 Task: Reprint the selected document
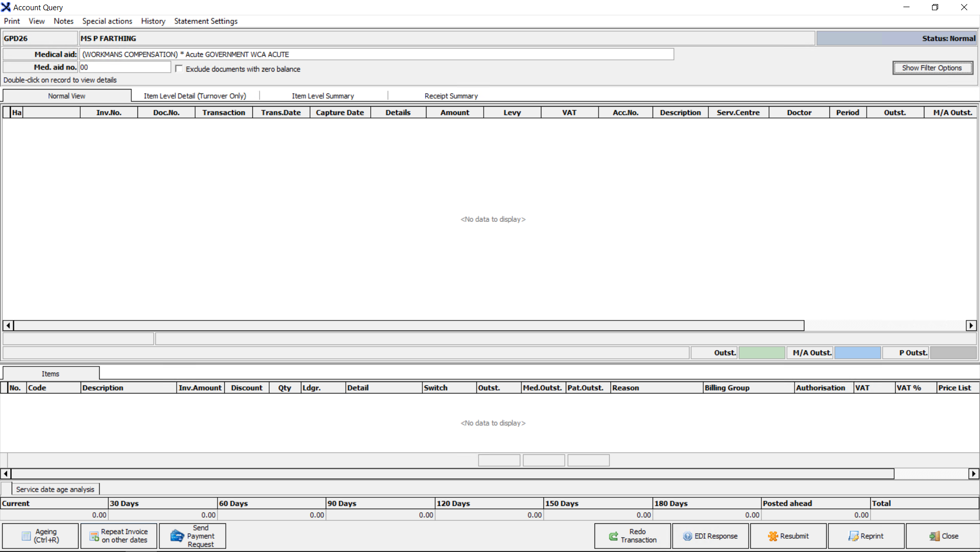(866, 536)
